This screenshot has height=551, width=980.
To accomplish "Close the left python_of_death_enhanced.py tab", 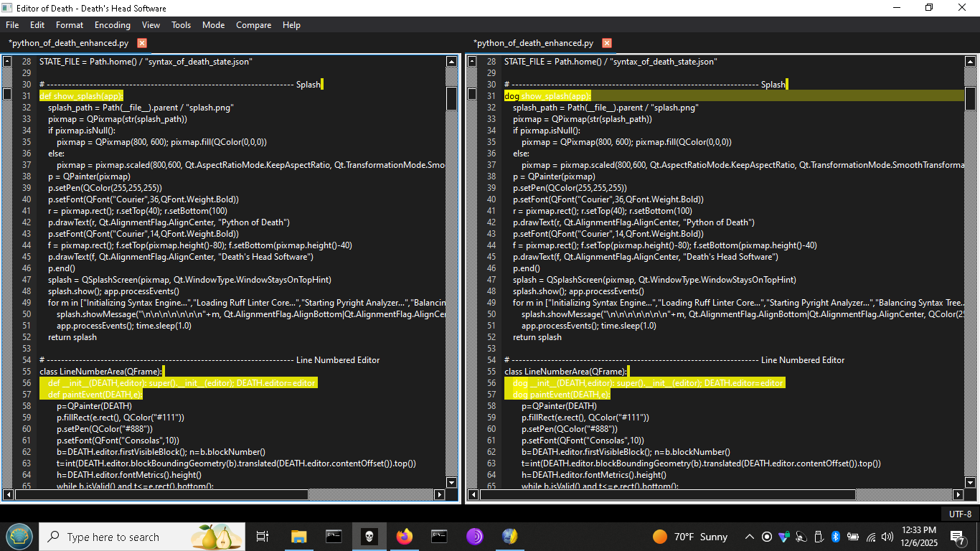I will (x=142, y=43).
